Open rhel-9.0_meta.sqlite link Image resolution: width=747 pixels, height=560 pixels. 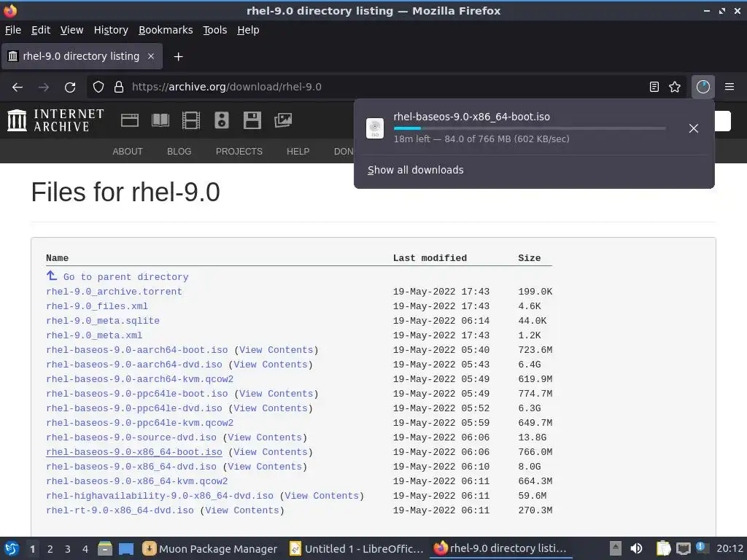pyautogui.click(x=102, y=321)
